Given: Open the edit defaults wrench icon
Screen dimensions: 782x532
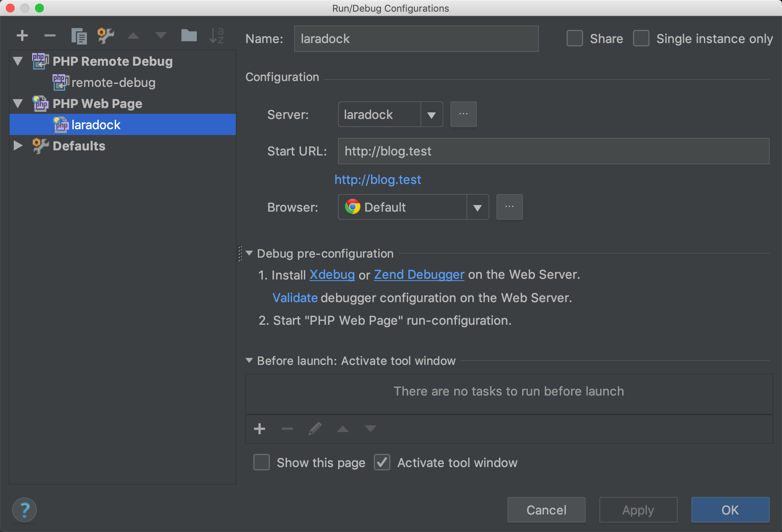Looking at the screenshot, I should click(106, 36).
